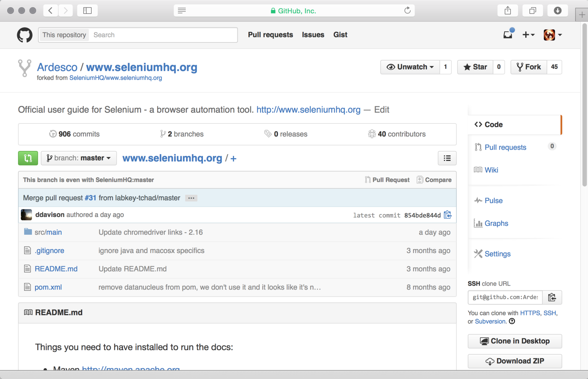This screenshot has width=588, height=379.
Task: Open the src/main folder
Action: pyautogui.click(x=48, y=232)
